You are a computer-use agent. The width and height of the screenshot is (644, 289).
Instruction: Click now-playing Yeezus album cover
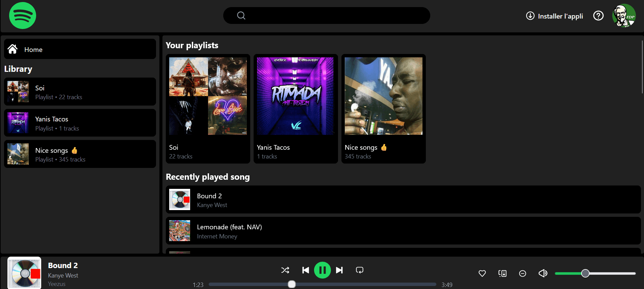24,273
